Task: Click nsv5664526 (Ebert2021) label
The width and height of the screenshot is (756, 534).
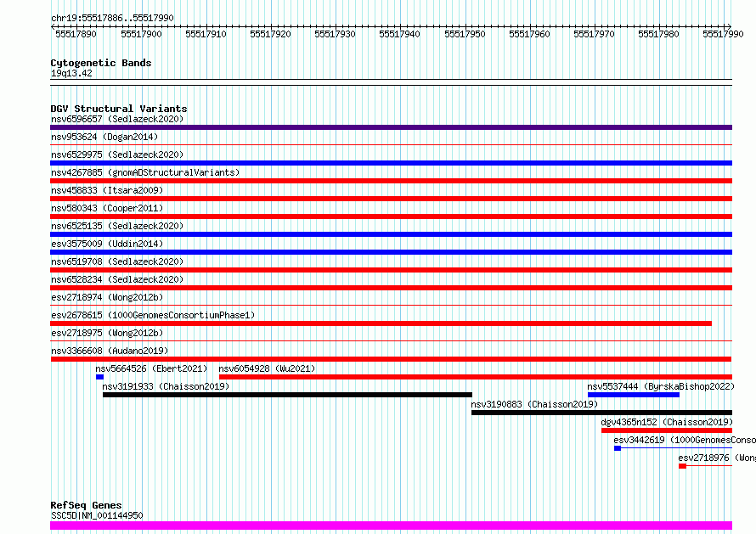Action: (151, 368)
